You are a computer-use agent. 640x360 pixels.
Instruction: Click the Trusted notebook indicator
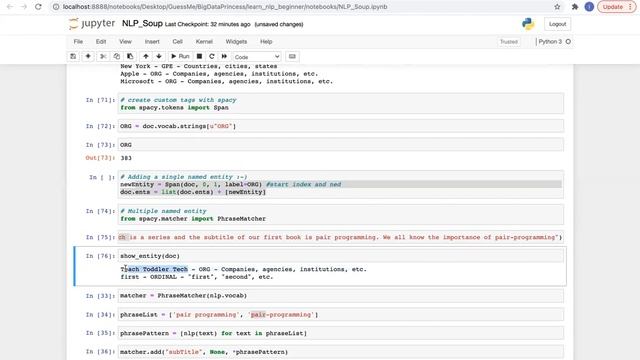point(509,42)
